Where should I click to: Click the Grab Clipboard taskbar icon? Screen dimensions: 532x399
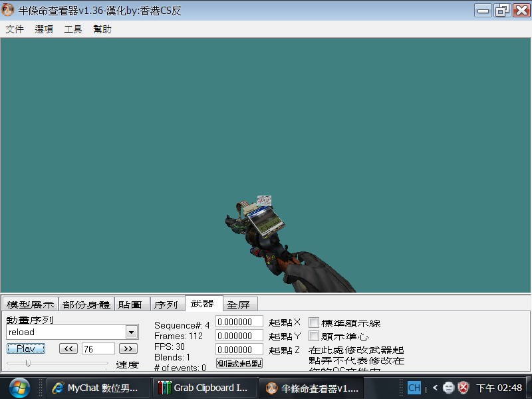(x=164, y=388)
